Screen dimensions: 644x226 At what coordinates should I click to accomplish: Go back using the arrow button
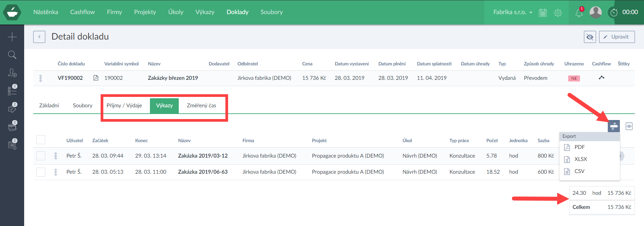coord(39,37)
